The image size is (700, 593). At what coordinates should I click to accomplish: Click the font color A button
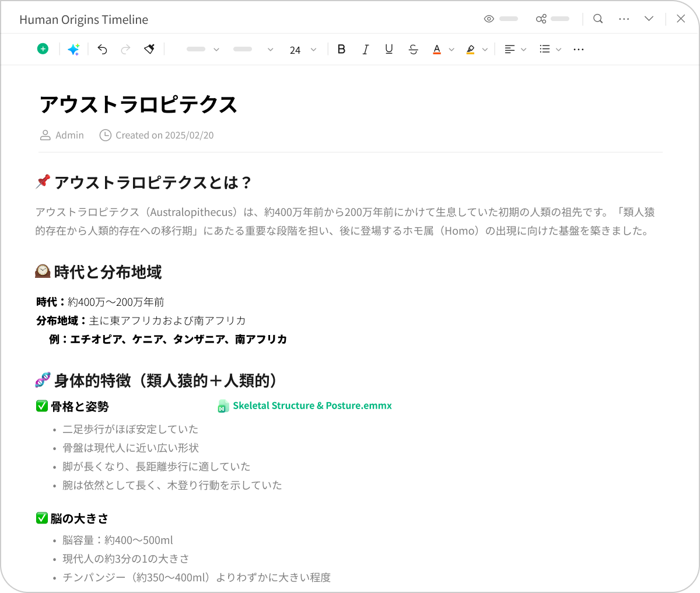[x=437, y=50]
